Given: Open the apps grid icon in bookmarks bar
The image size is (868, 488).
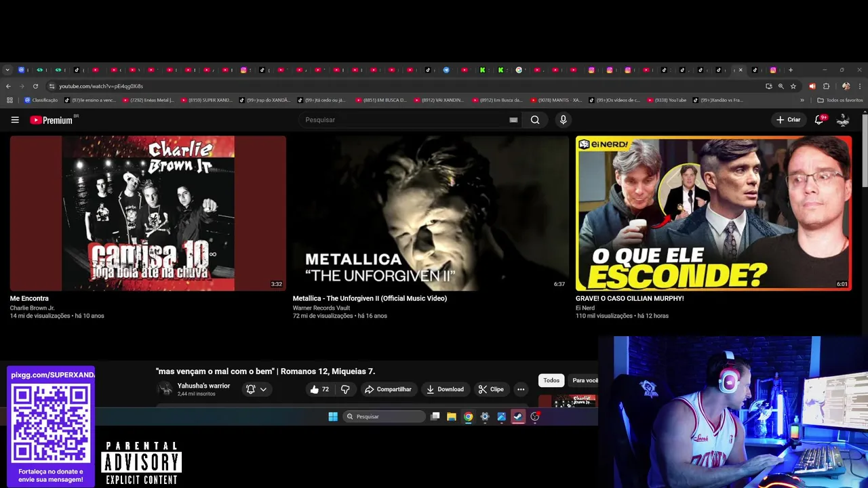Looking at the screenshot, I should [x=9, y=100].
